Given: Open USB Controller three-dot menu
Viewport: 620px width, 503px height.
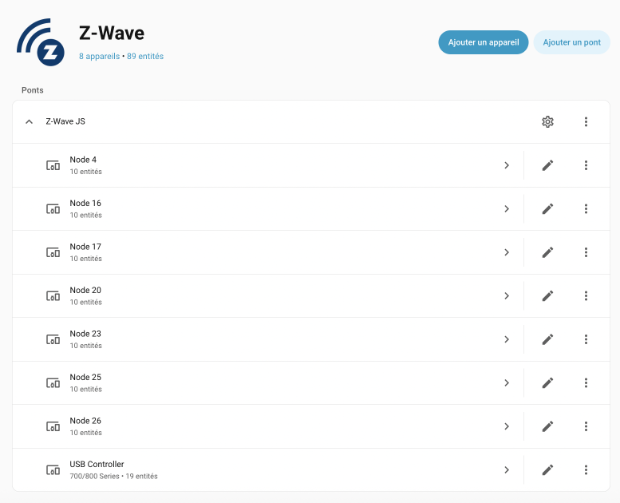Looking at the screenshot, I should coord(586,470).
